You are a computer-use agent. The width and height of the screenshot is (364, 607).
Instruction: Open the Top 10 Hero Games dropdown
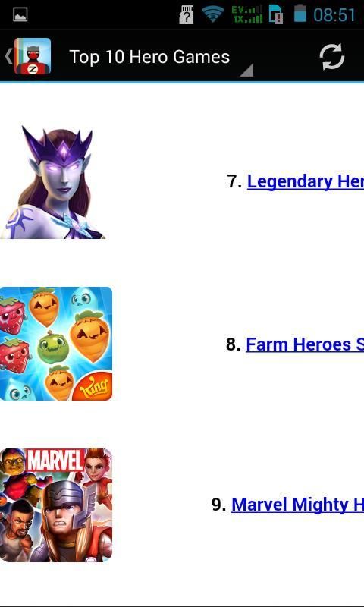click(x=149, y=58)
